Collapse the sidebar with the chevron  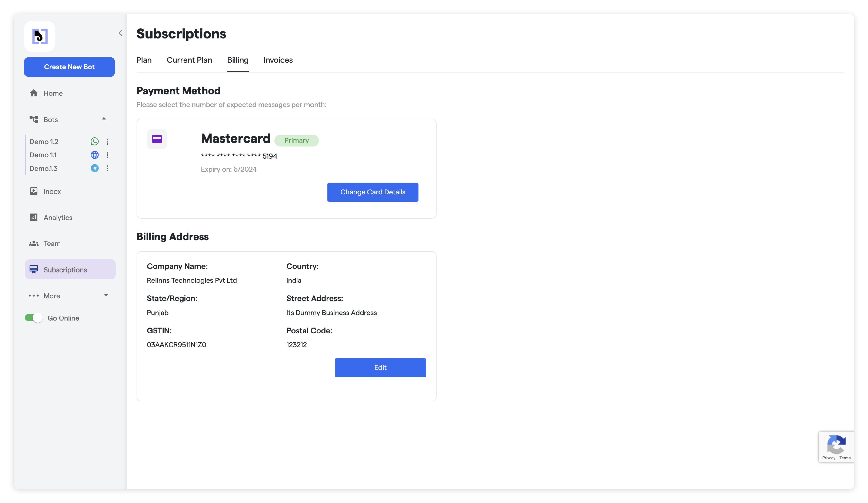click(x=120, y=33)
